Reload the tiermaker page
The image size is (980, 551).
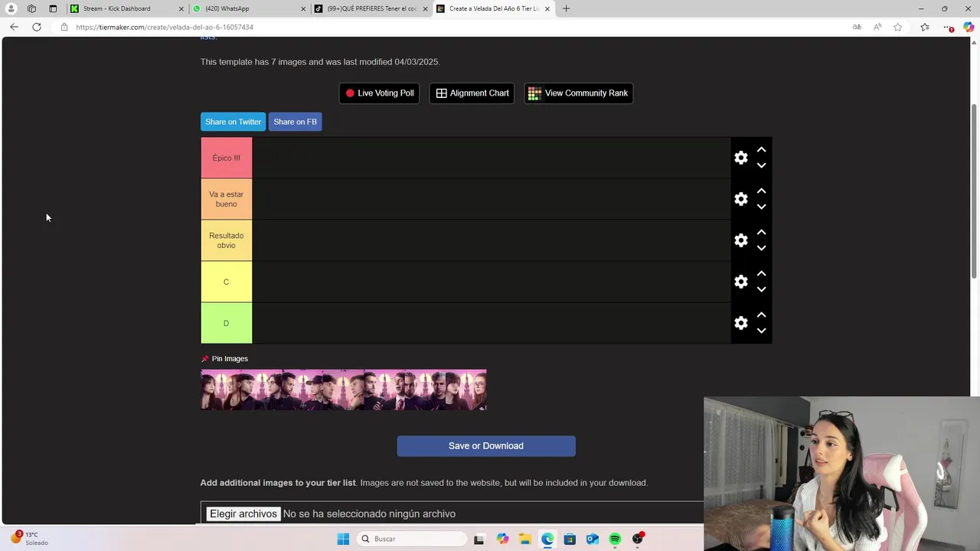coord(36,27)
